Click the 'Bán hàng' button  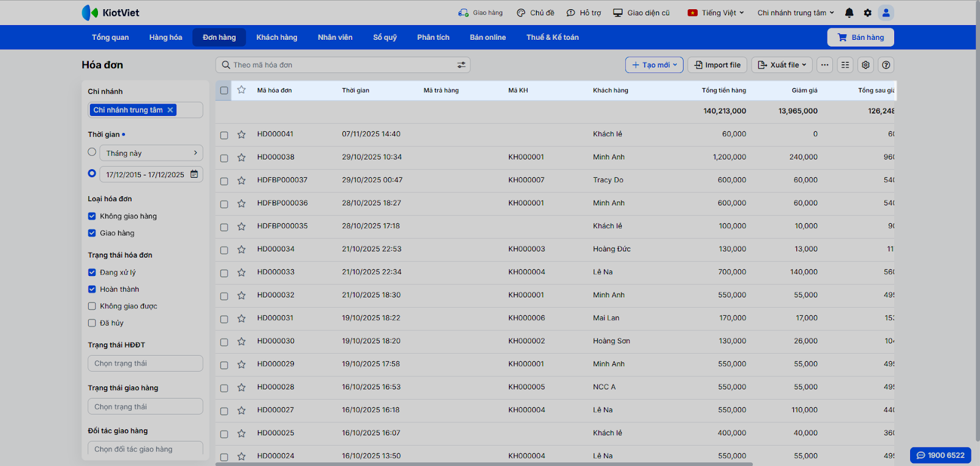click(861, 37)
